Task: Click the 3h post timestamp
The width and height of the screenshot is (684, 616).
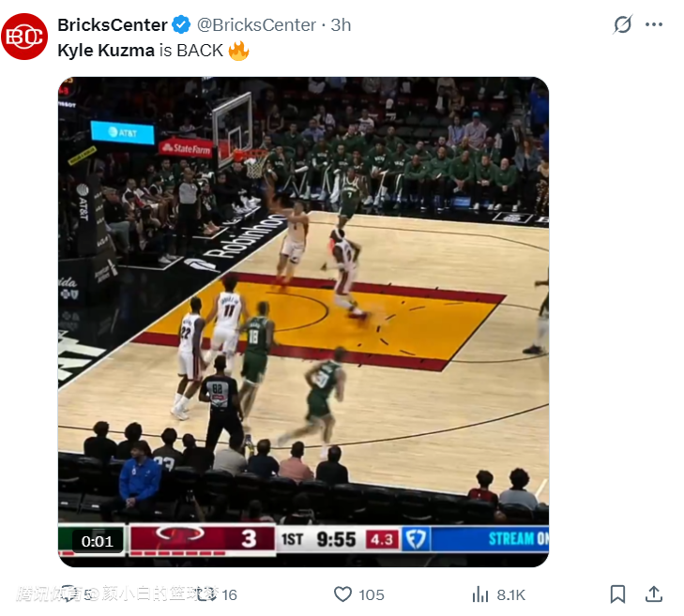Action: coord(341,25)
